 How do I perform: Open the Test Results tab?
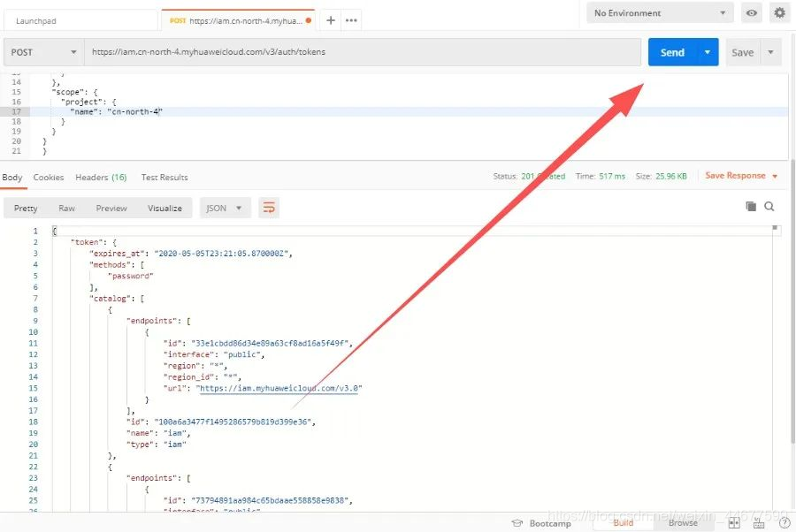[x=165, y=178]
